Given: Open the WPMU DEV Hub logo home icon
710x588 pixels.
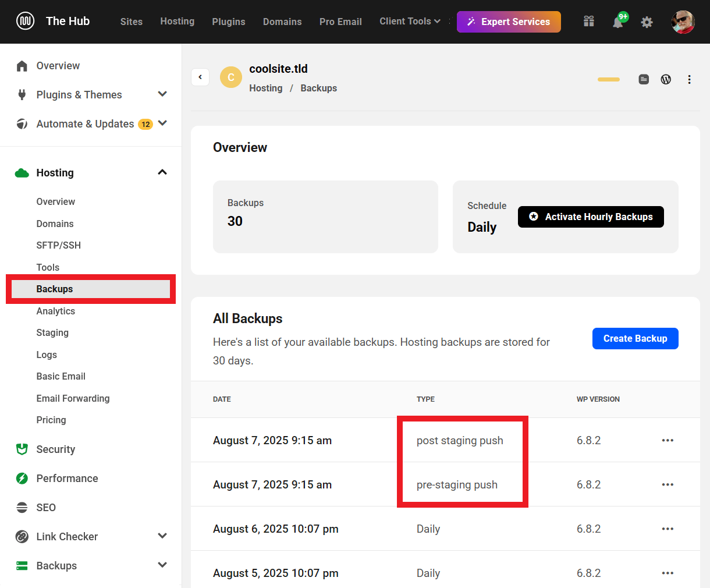Looking at the screenshot, I should (24, 21).
